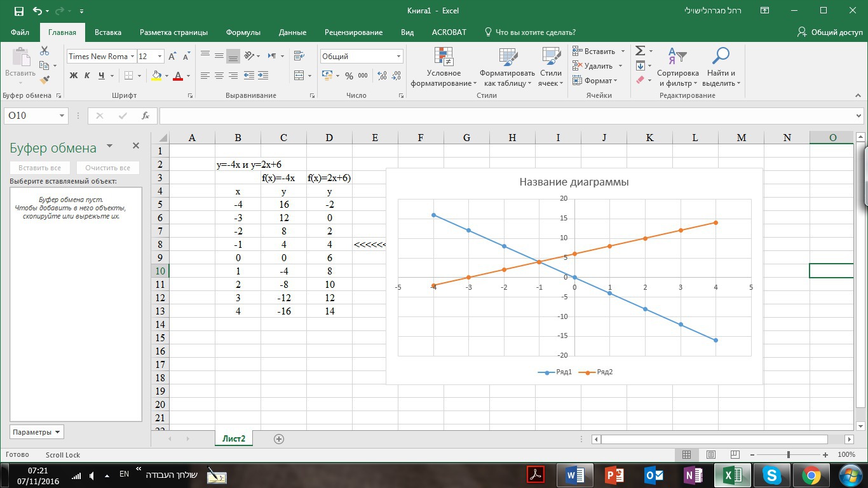
Task: Open the Вставка ribbon tab
Action: click(x=108, y=32)
